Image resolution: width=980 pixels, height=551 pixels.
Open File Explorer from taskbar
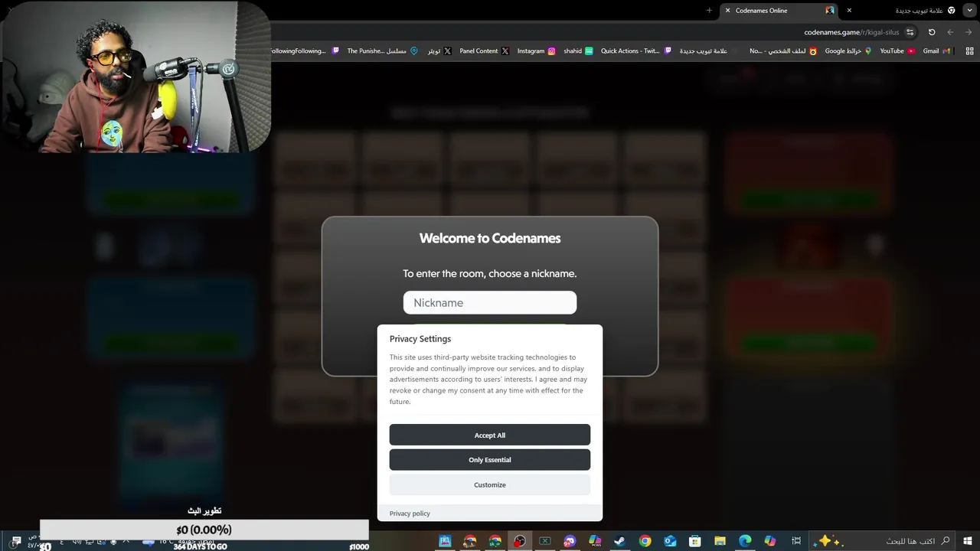pos(720,541)
